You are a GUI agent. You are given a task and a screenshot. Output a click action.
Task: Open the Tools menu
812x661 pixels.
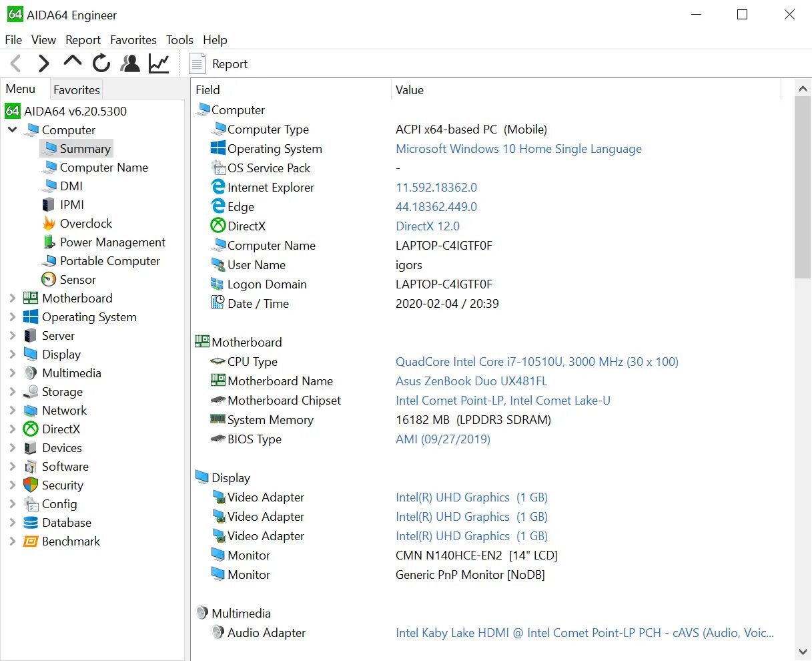pyautogui.click(x=179, y=40)
